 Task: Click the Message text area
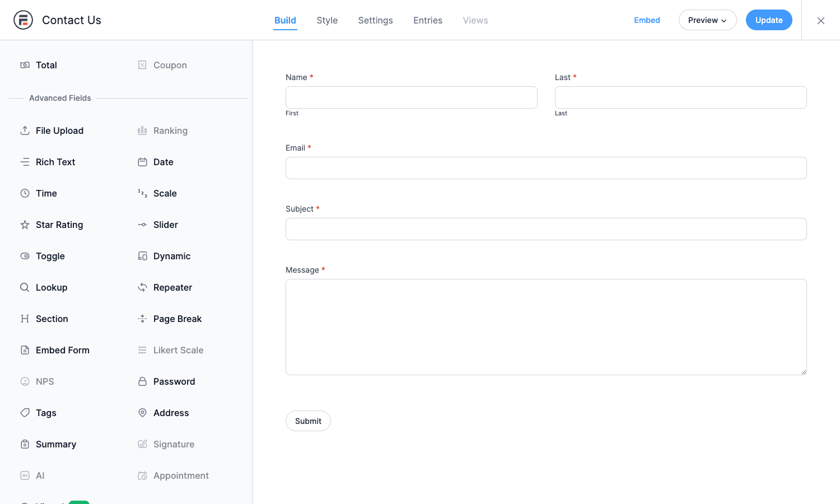[x=546, y=327]
